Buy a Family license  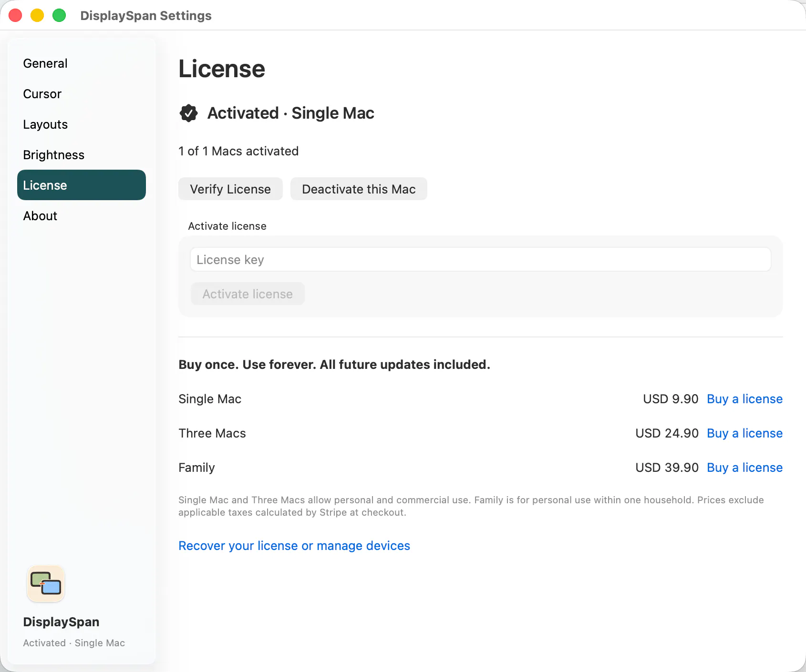point(744,468)
